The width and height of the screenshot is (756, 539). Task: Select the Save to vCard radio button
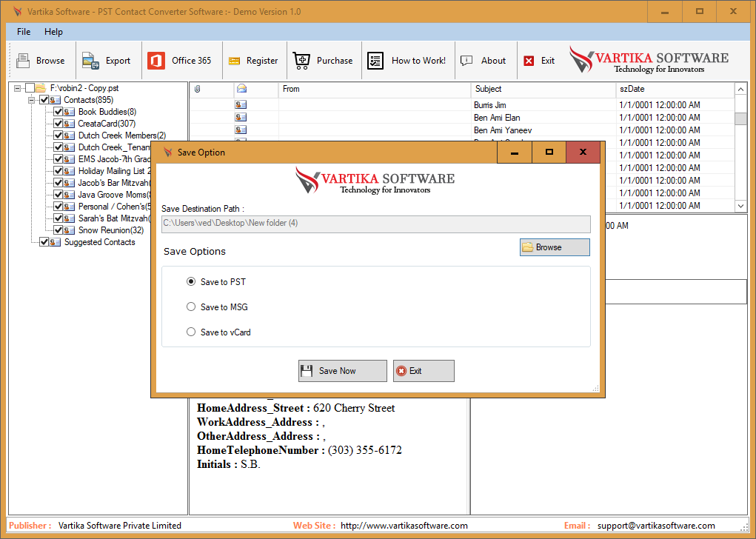click(x=191, y=332)
